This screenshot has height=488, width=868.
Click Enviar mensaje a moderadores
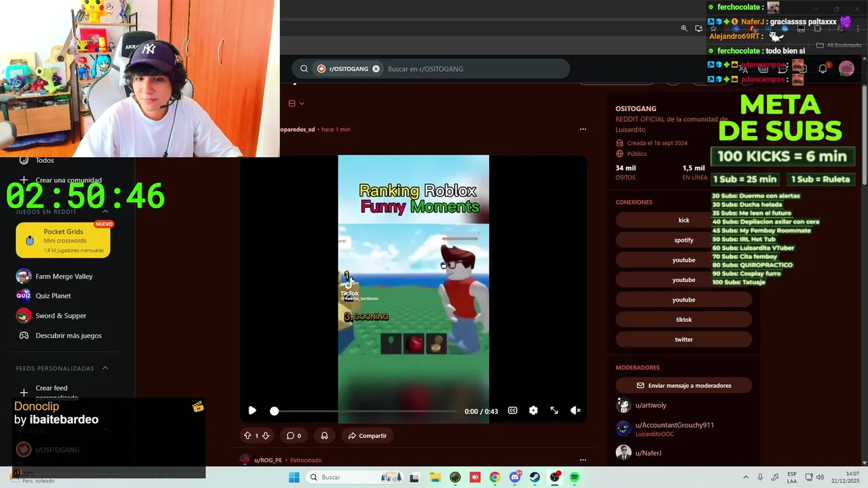click(x=684, y=386)
